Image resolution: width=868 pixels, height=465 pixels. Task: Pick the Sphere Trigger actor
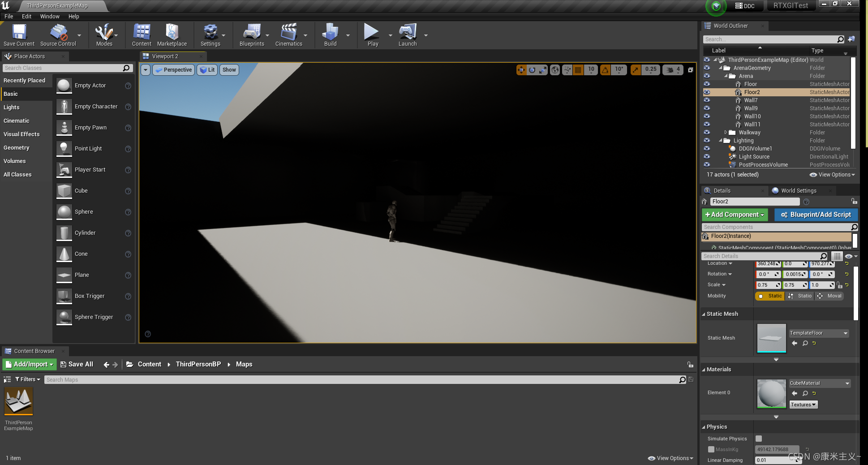click(x=94, y=317)
